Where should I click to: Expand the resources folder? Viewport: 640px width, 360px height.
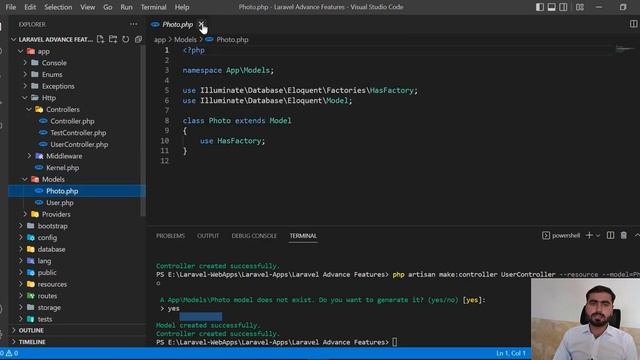[x=77, y=284]
